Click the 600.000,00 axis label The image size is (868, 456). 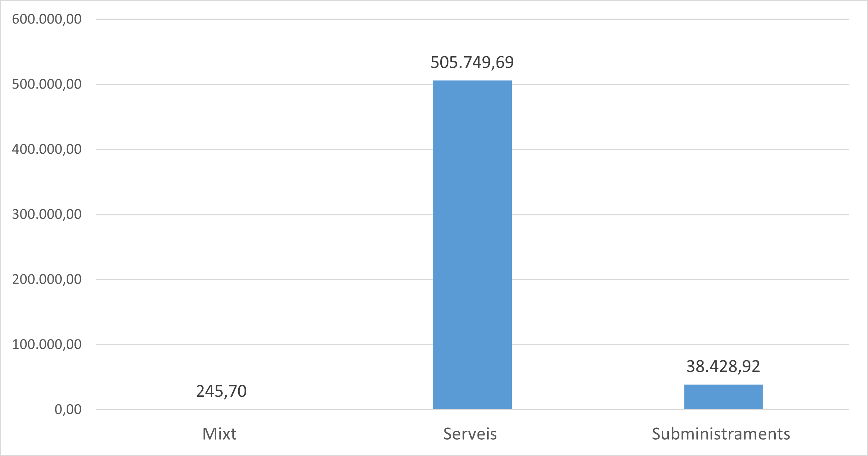(x=47, y=19)
